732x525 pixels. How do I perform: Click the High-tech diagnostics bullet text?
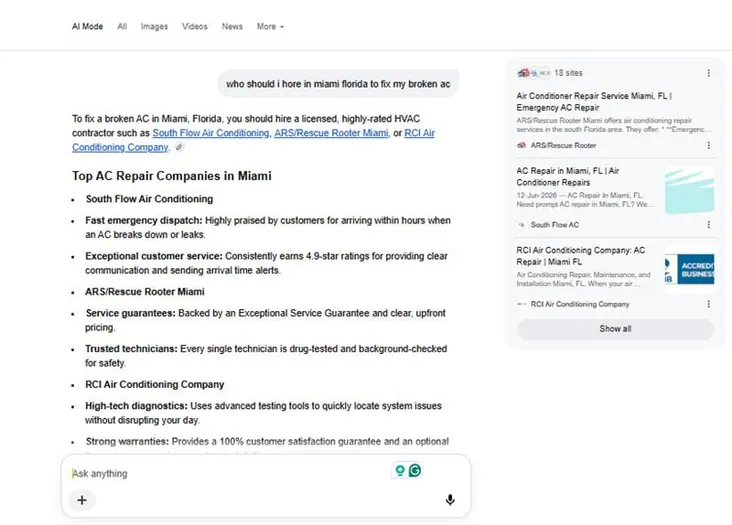click(263, 413)
